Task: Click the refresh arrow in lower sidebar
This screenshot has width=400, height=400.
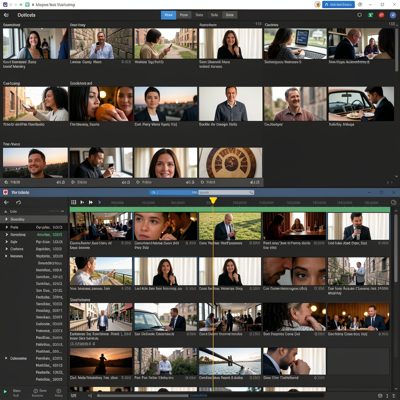Action: (18, 202)
